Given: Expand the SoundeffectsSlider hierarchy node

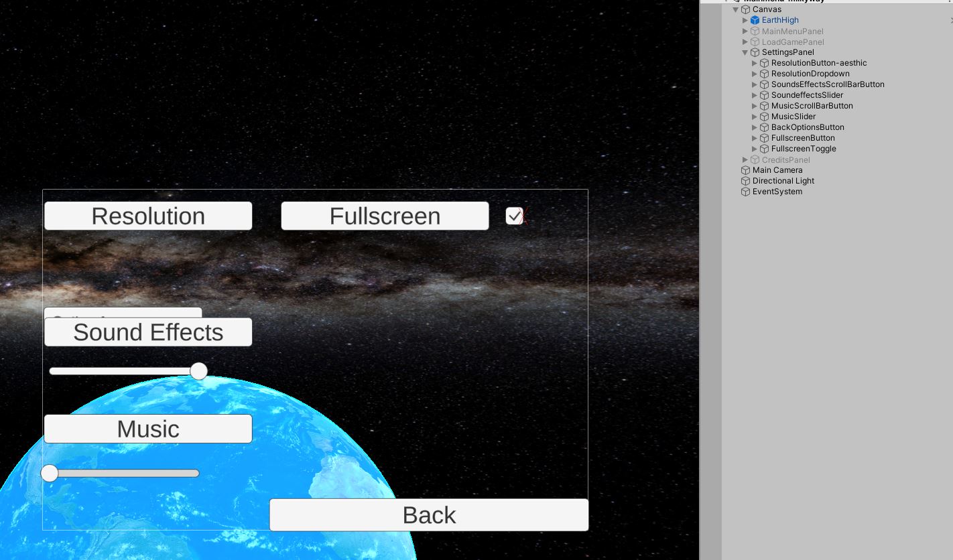Looking at the screenshot, I should (754, 95).
